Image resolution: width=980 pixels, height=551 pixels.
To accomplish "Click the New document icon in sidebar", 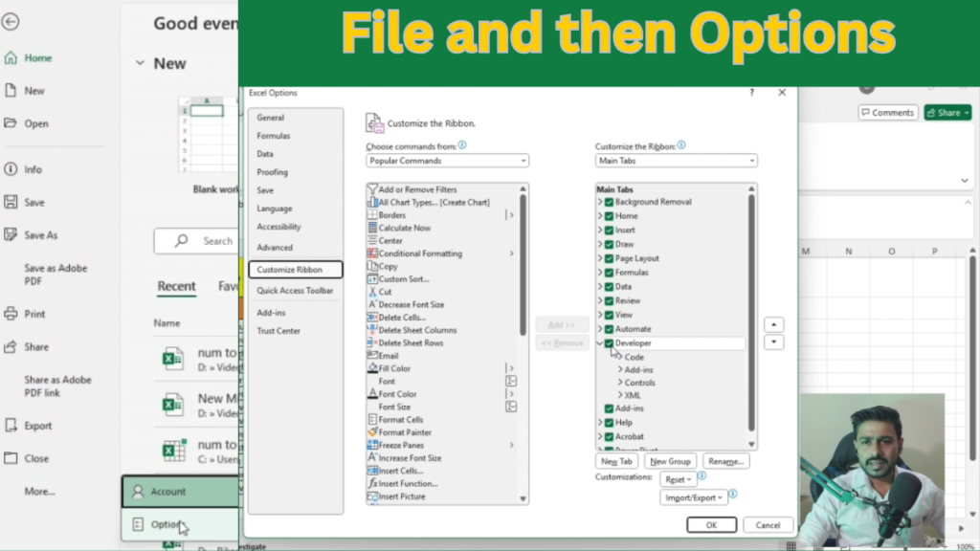I will [x=11, y=91].
